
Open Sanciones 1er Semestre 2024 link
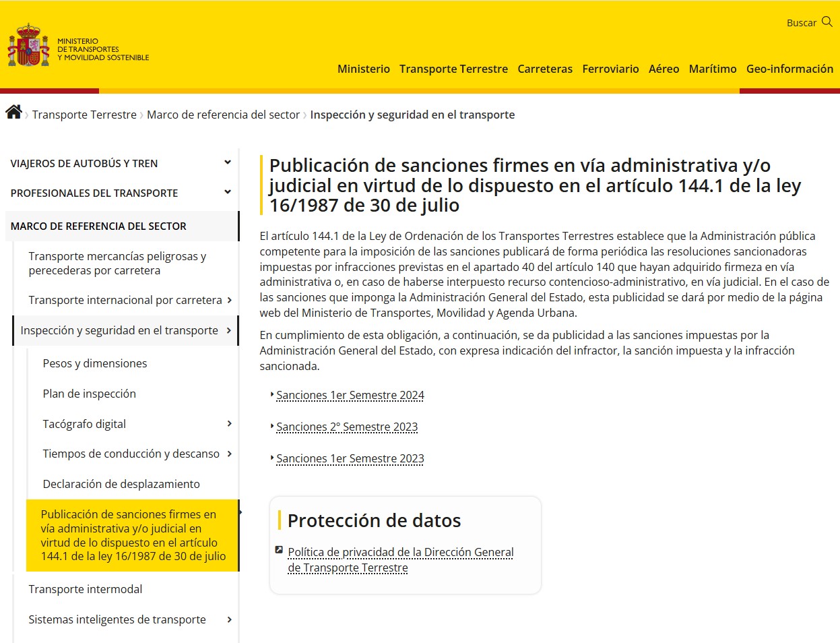[350, 395]
